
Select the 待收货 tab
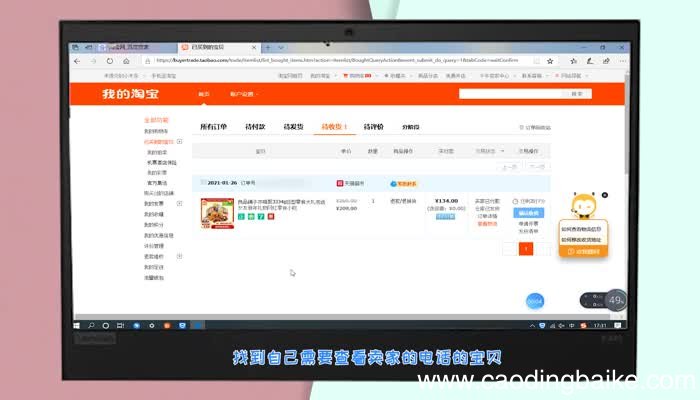coord(334,127)
